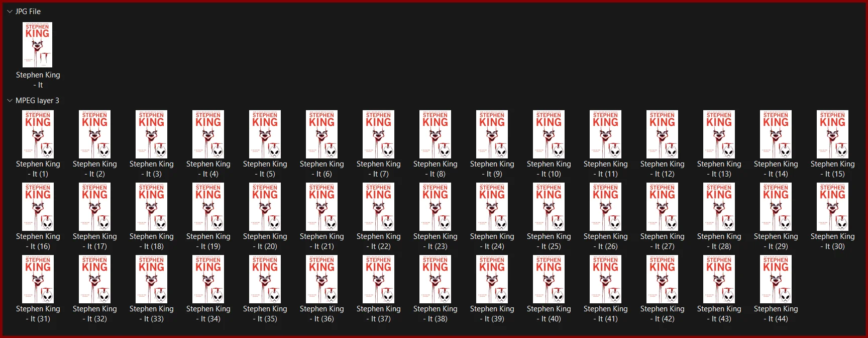This screenshot has height=338, width=868.
Task: Click the Stephen King - It (3) cover icon
Action: click(x=151, y=134)
